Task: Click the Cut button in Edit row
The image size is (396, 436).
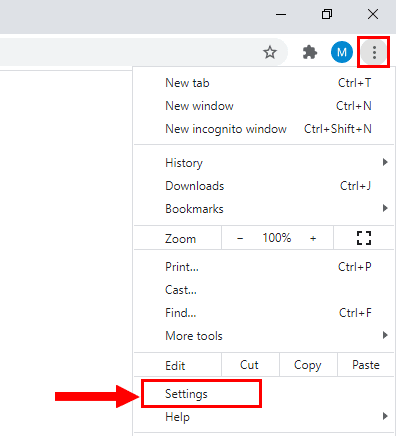Action: [x=250, y=365]
